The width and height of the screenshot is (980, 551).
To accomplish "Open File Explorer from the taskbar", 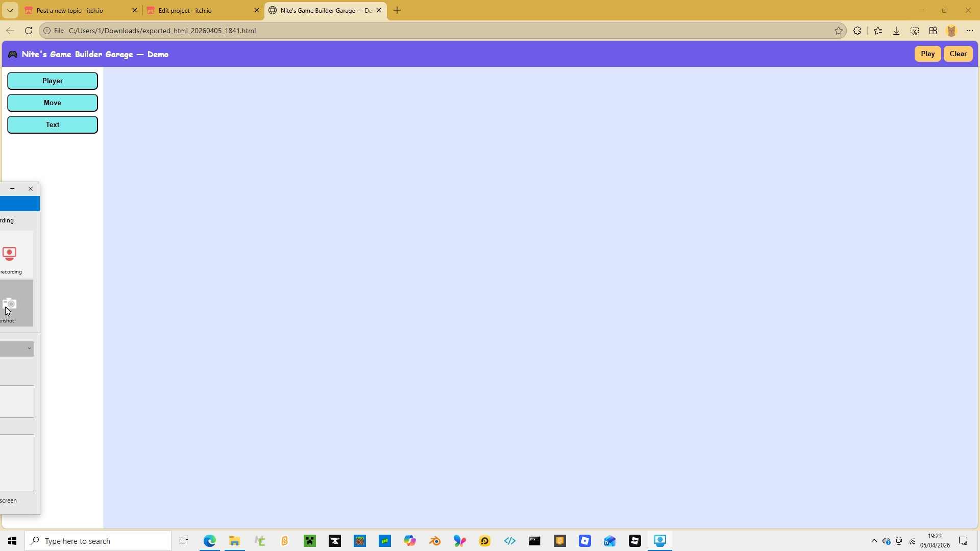I will [235, 541].
